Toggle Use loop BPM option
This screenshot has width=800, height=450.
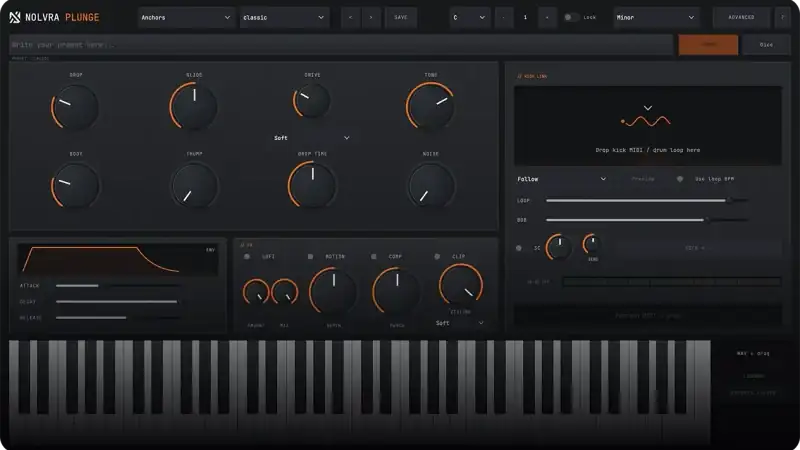pos(680,179)
